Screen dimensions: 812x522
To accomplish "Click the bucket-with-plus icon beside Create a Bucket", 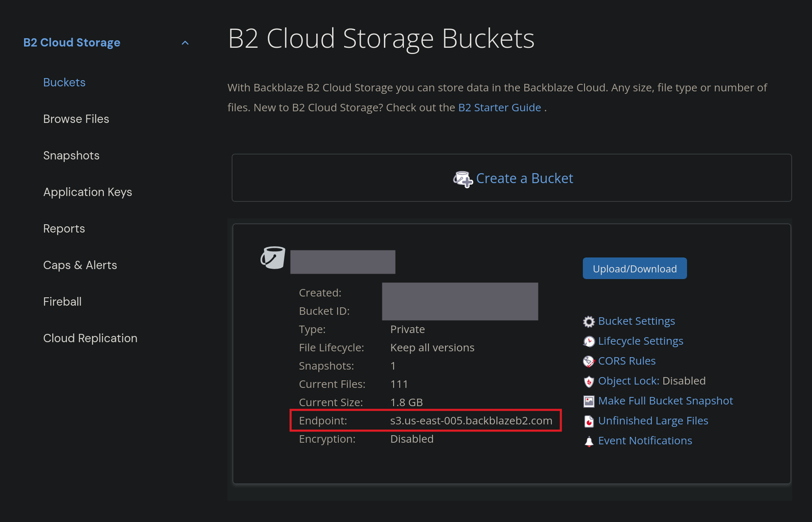I will (462, 178).
